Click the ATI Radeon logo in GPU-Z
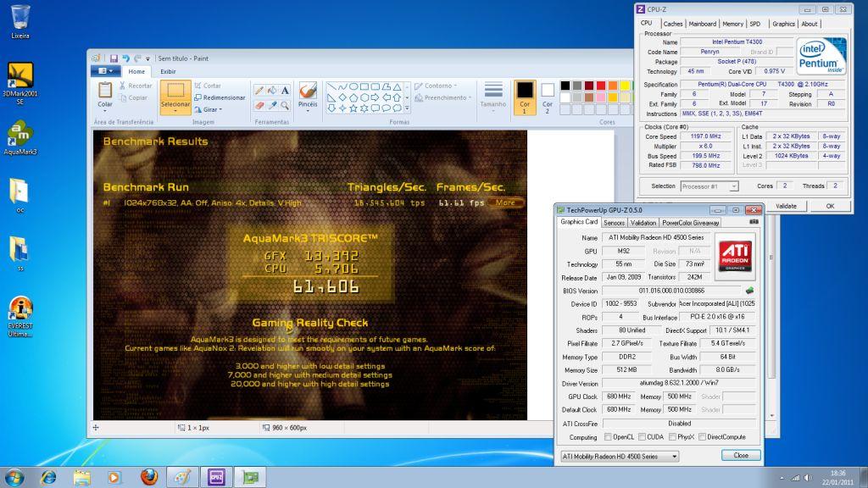This screenshot has height=488, width=868. tap(735, 255)
